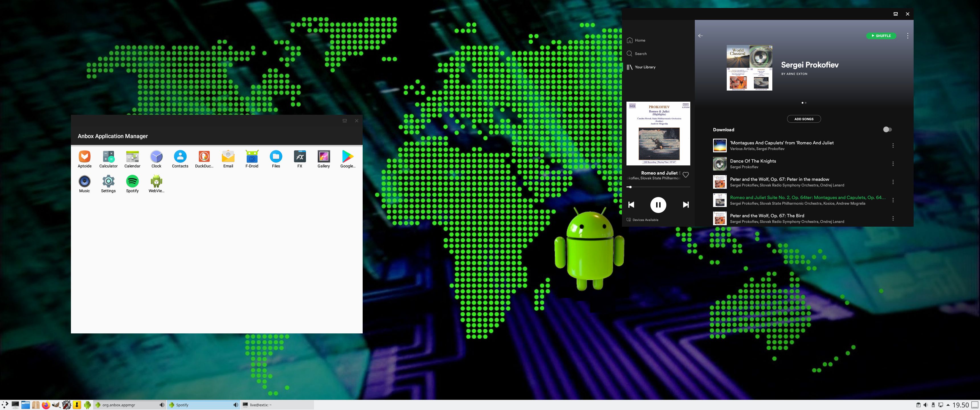
Task: Start shuffle play of Sergei Prokofiev playlist
Action: [881, 36]
